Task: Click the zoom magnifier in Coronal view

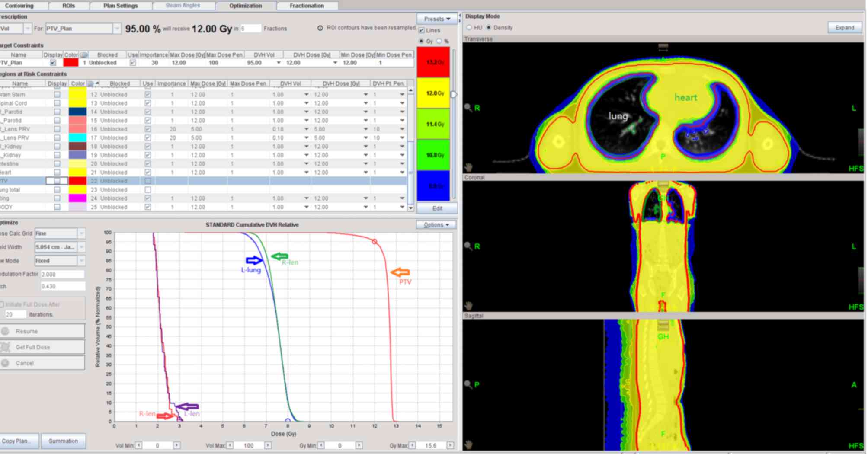Action: [x=468, y=246]
